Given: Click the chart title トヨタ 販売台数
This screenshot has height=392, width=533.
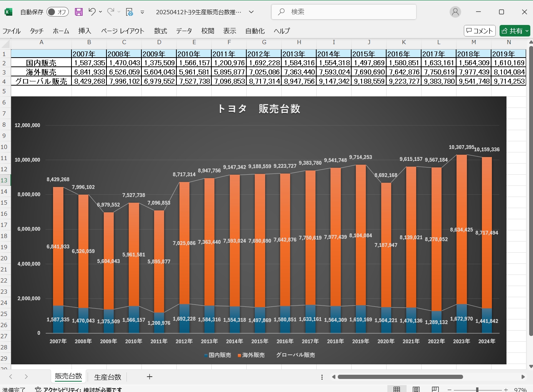Looking at the screenshot, I should (259, 109).
